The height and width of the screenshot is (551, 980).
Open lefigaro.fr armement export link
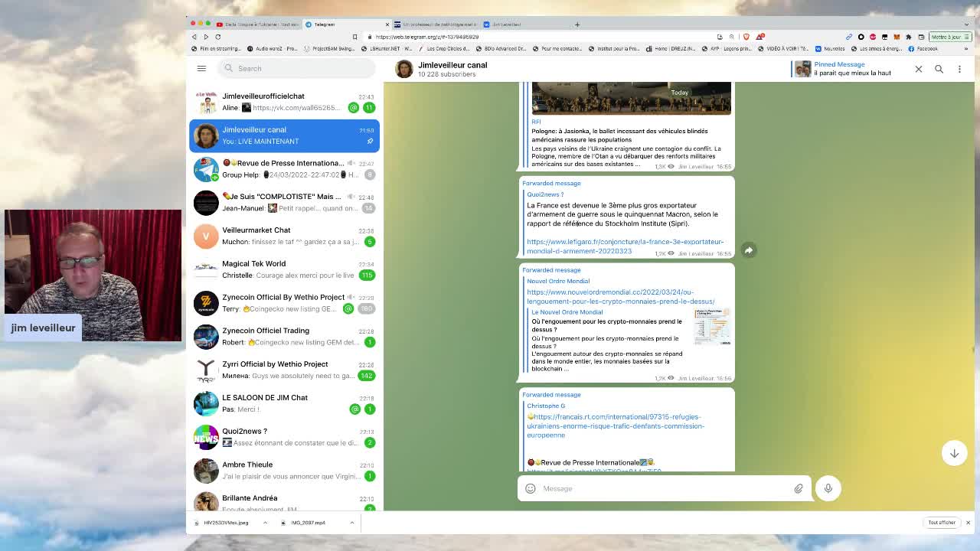(x=625, y=246)
